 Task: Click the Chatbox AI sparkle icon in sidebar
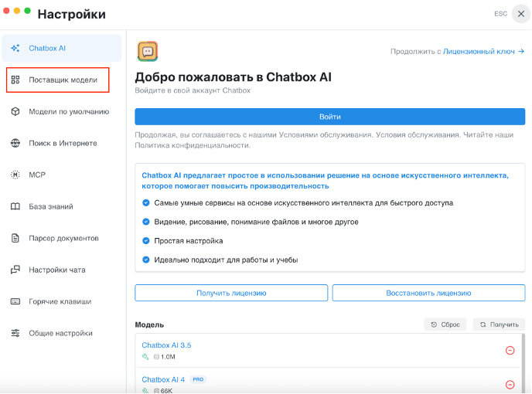coord(15,48)
